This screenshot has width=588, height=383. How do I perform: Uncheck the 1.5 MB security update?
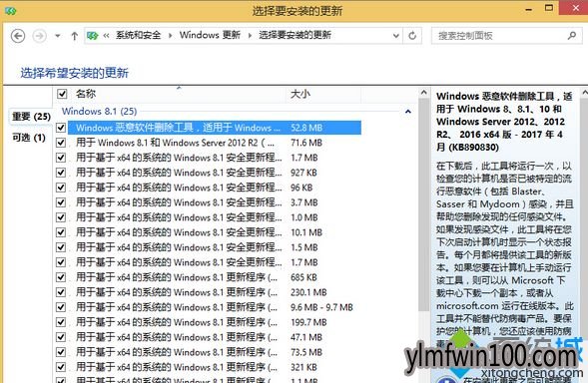coord(61,247)
